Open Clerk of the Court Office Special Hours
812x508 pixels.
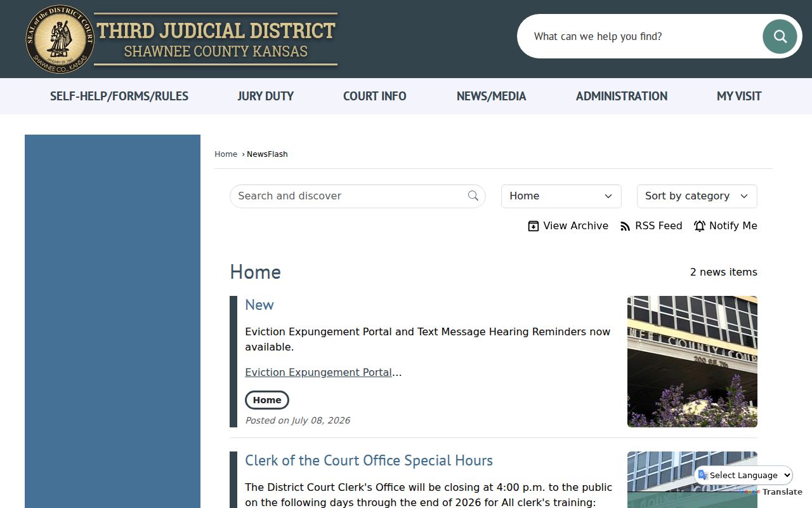[x=369, y=460]
